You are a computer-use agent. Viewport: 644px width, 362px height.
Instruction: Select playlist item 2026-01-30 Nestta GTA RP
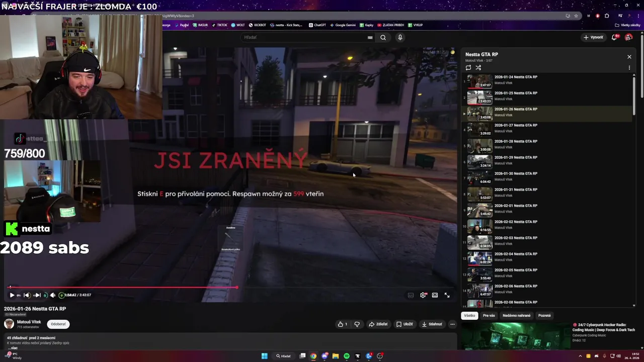click(x=547, y=177)
